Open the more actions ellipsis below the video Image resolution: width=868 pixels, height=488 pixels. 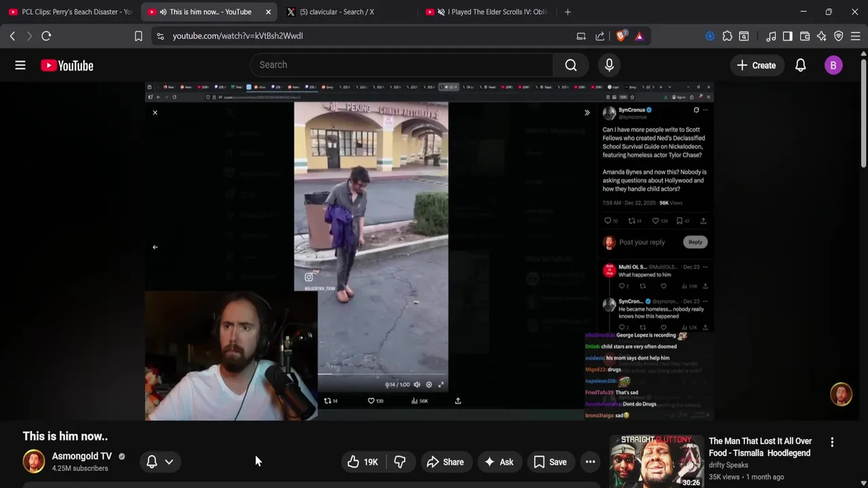pos(591,462)
